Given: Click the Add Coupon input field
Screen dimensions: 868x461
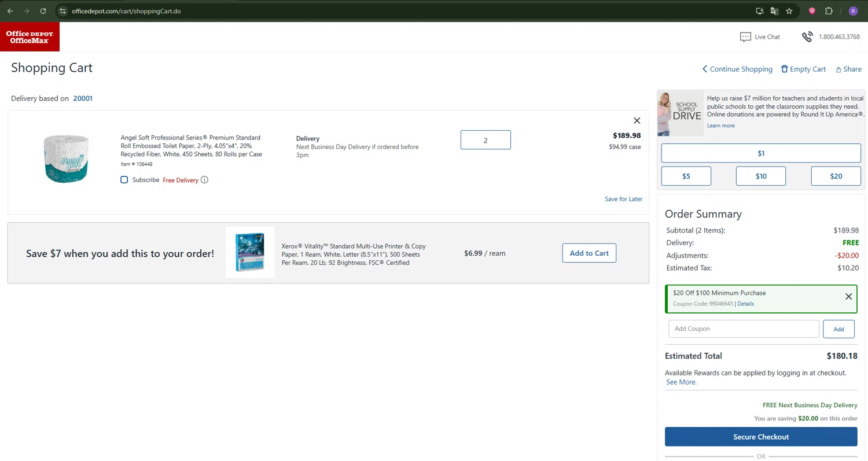Looking at the screenshot, I should tap(744, 329).
